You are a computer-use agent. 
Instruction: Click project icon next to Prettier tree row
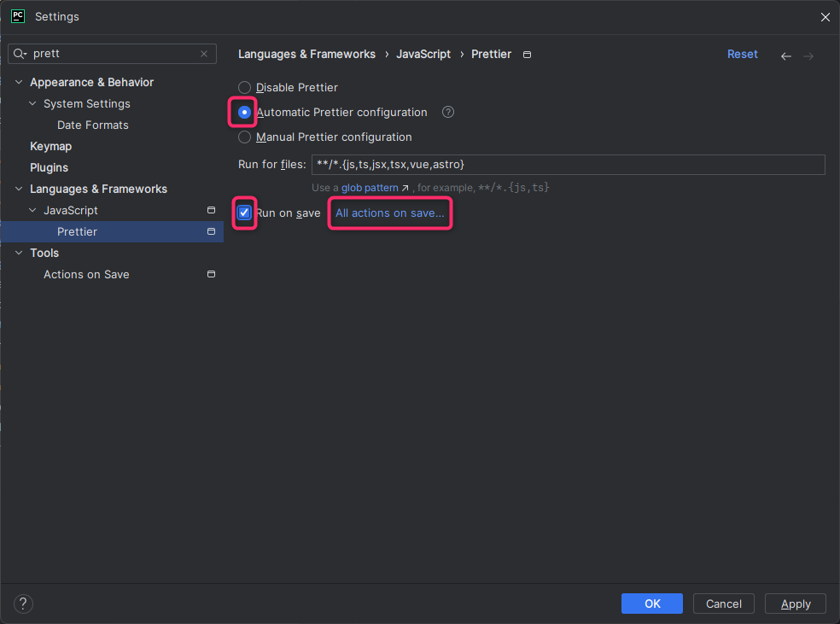(x=211, y=231)
